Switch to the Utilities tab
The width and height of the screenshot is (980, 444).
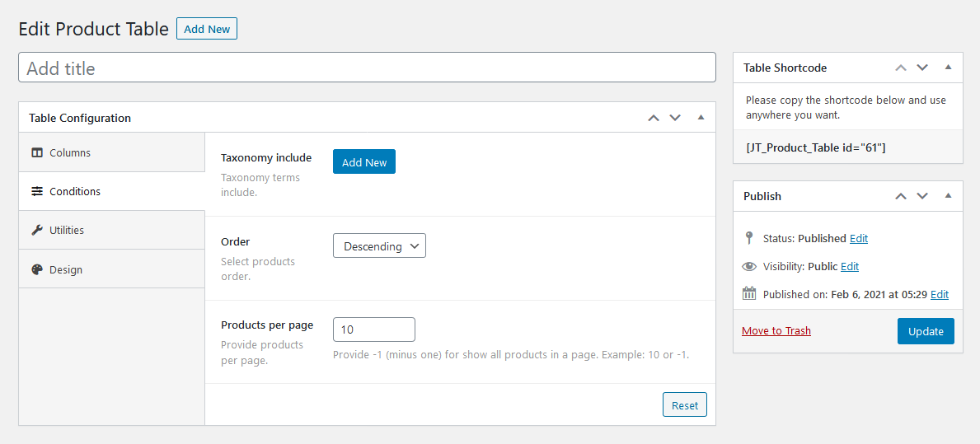click(x=112, y=230)
